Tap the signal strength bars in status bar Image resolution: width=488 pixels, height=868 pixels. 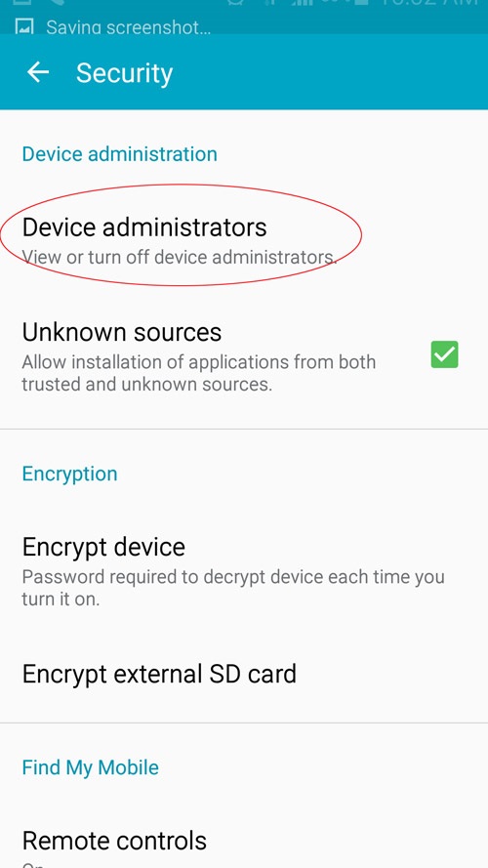pos(302,3)
